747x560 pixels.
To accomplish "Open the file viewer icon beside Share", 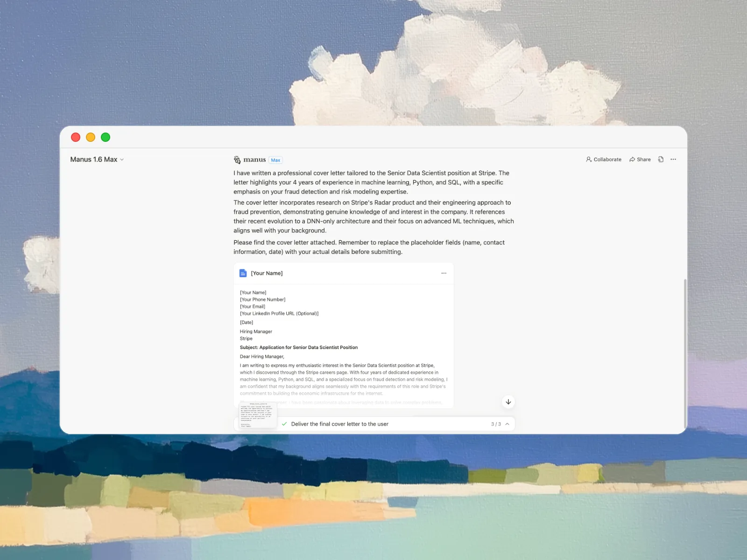I will pyautogui.click(x=661, y=160).
